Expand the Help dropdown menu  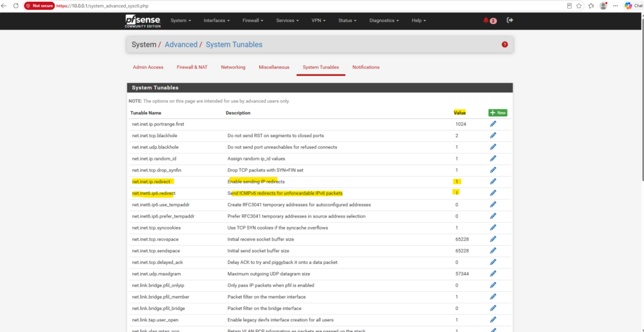pyautogui.click(x=418, y=21)
